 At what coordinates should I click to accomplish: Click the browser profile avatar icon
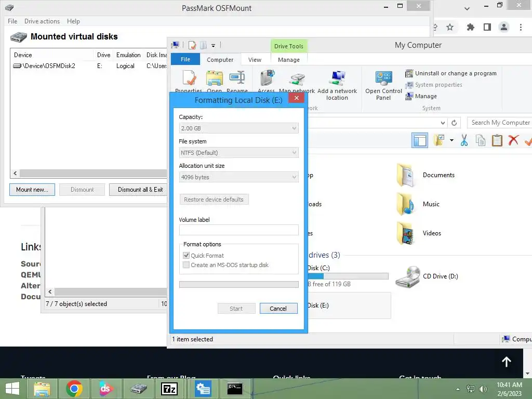tap(504, 27)
